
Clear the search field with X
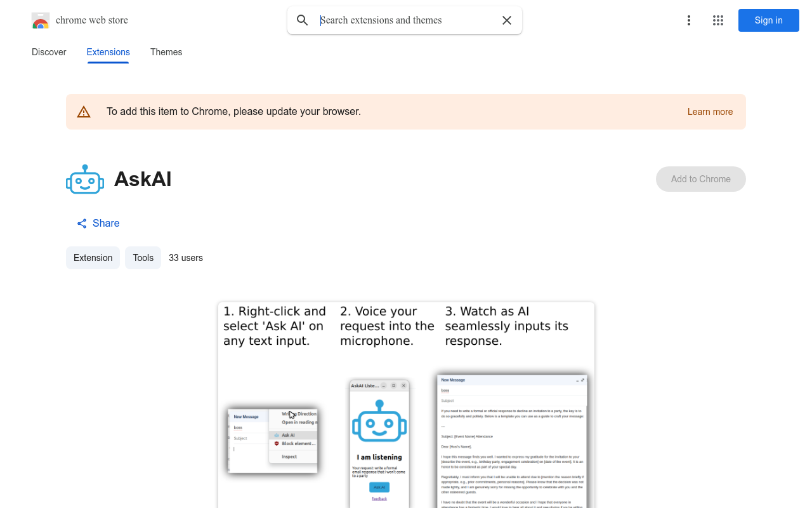click(x=507, y=20)
